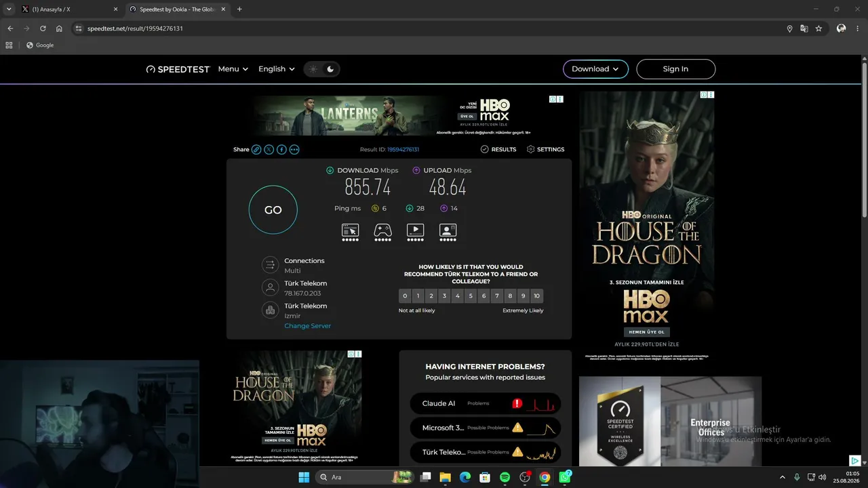The width and height of the screenshot is (868, 488).
Task: Start a new test with GO
Action: (273, 210)
